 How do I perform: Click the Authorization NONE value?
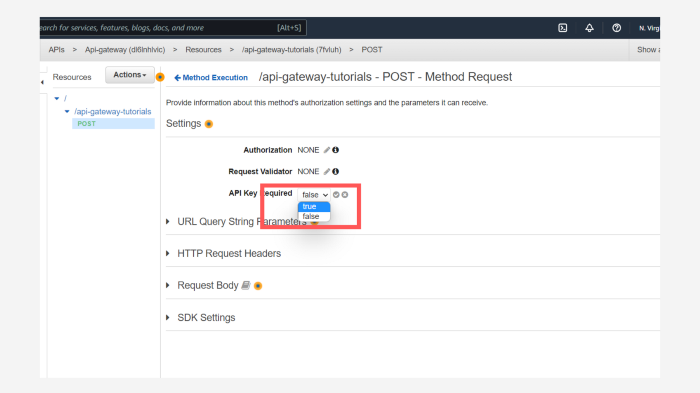click(x=308, y=150)
